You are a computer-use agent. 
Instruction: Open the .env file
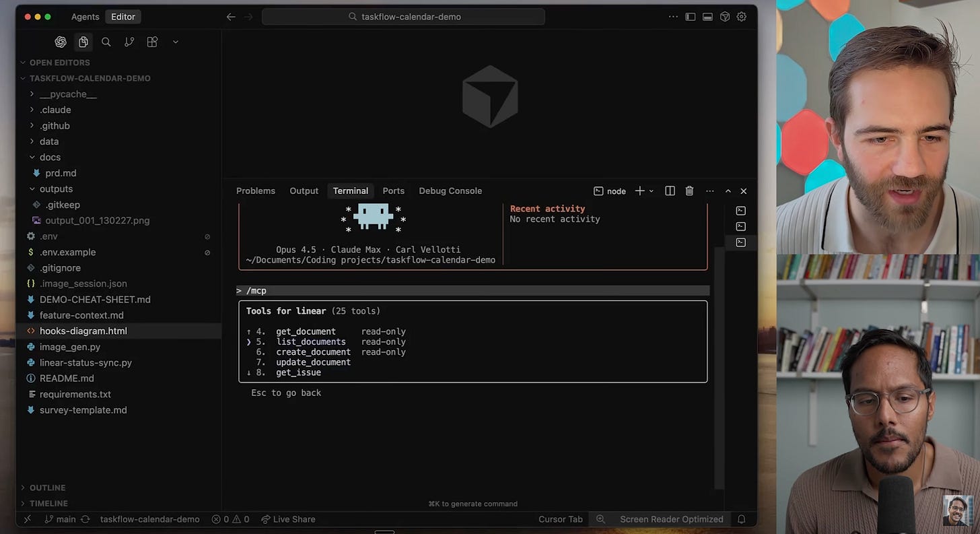pos(48,236)
